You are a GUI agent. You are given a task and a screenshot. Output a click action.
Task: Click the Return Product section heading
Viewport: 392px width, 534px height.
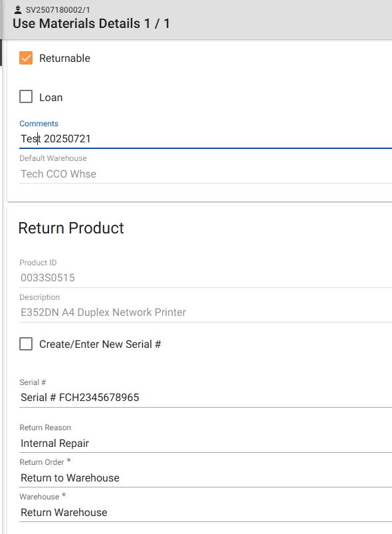click(x=71, y=228)
